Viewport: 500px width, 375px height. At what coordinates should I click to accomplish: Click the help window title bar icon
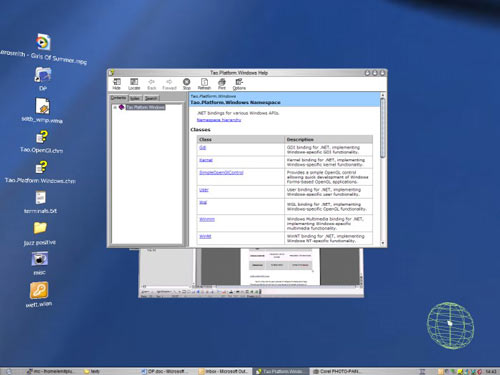tap(112, 72)
